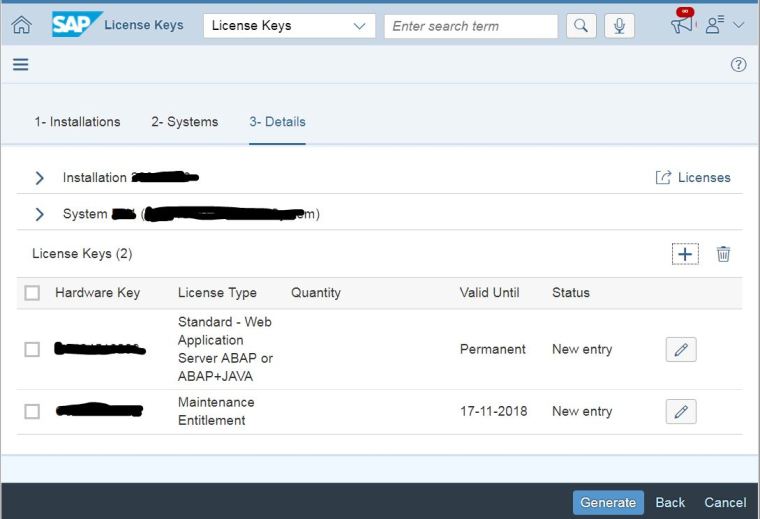Open the help question mark icon
The width and height of the screenshot is (760, 519).
pos(738,64)
